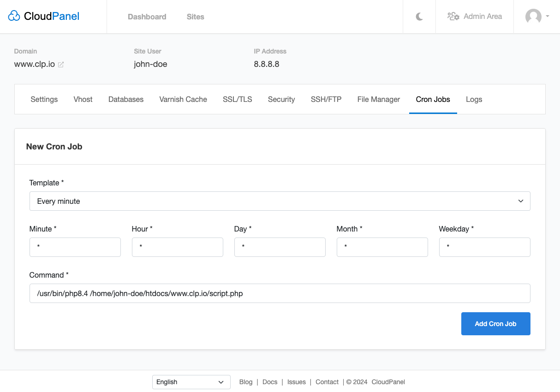Navigate to Sites in top menu
This screenshot has height=392, width=560.
195,17
